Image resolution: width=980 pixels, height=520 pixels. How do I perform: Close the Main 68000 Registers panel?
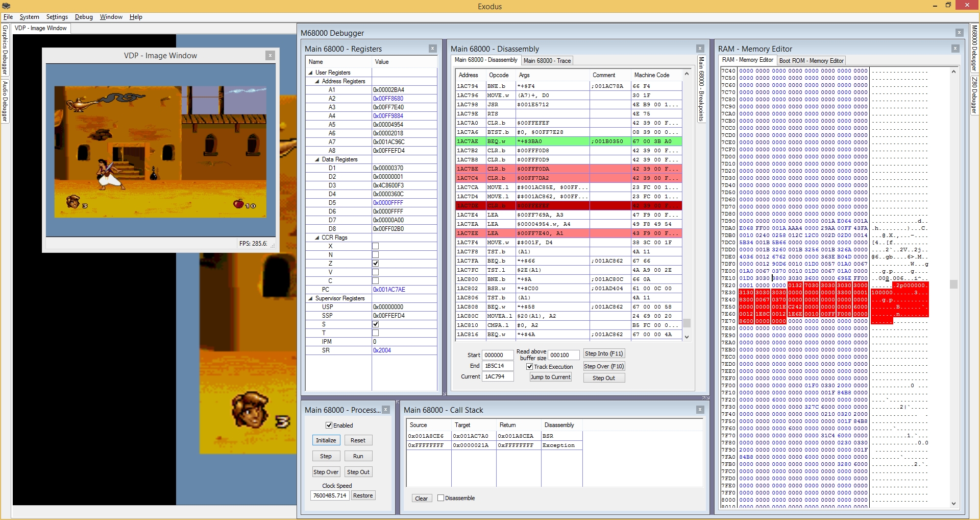(x=432, y=49)
